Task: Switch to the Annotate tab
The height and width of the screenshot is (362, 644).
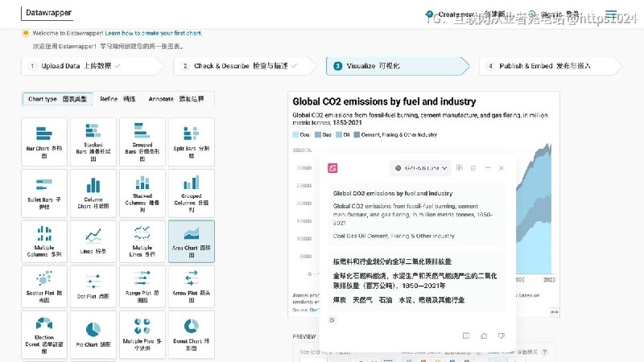Action: pos(176,99)
